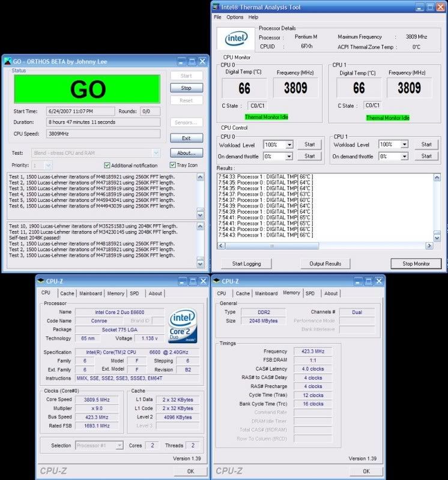Click About... button in ORTHOS

[186, 153]
